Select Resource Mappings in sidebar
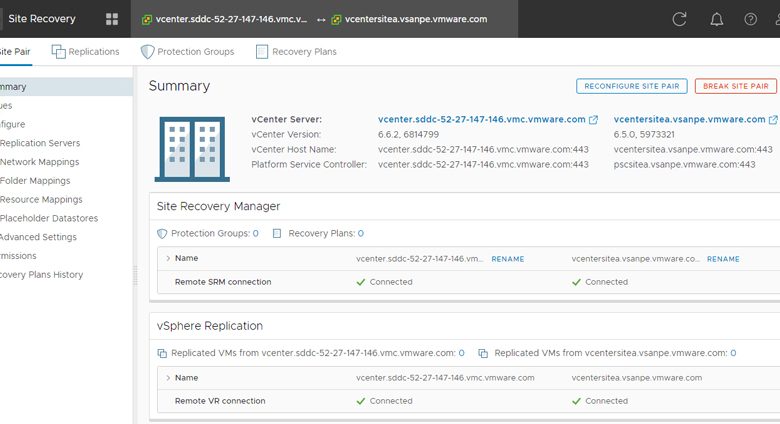 click(x=41, y=200)
